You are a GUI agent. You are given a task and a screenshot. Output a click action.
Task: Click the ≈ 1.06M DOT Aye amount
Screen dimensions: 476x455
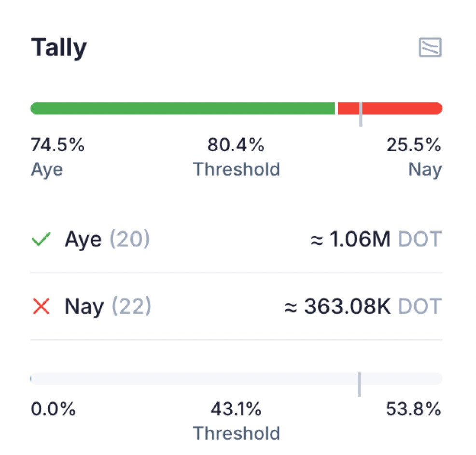376,239
